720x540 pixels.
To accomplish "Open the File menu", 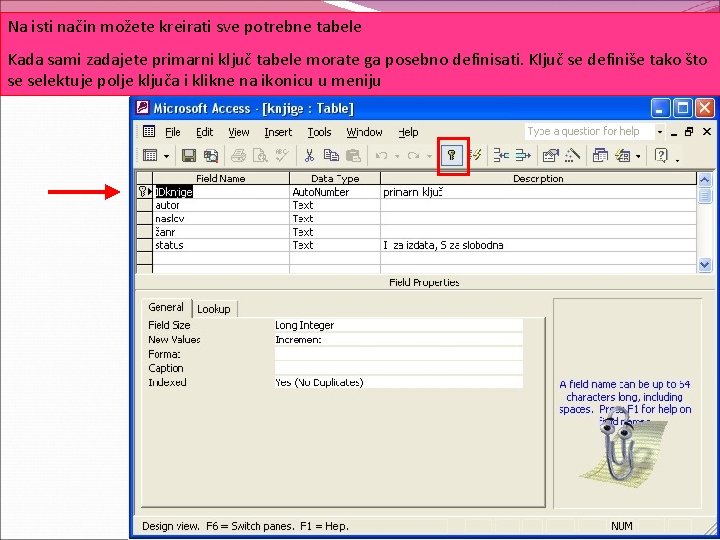I will click(x=173, y=132).
